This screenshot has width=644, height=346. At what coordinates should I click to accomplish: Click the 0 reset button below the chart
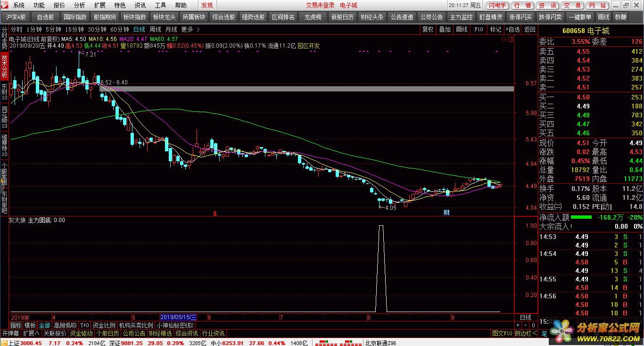click(x=533, y=325)
